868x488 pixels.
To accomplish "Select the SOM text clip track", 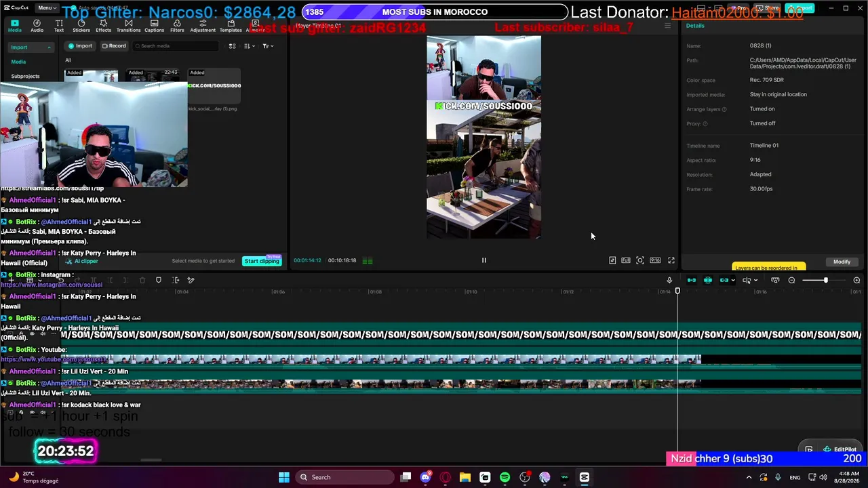I will (461, 334).
